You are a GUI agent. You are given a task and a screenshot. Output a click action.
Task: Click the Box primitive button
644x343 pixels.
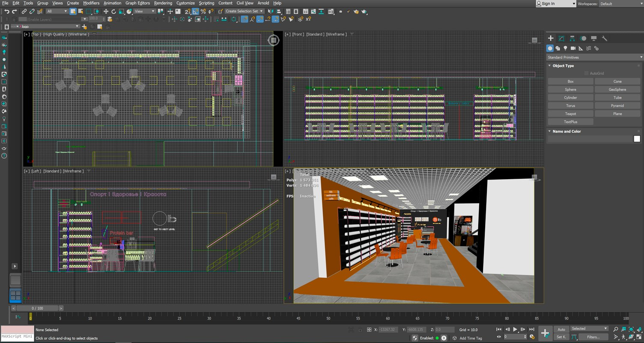(x=570, y=81)
